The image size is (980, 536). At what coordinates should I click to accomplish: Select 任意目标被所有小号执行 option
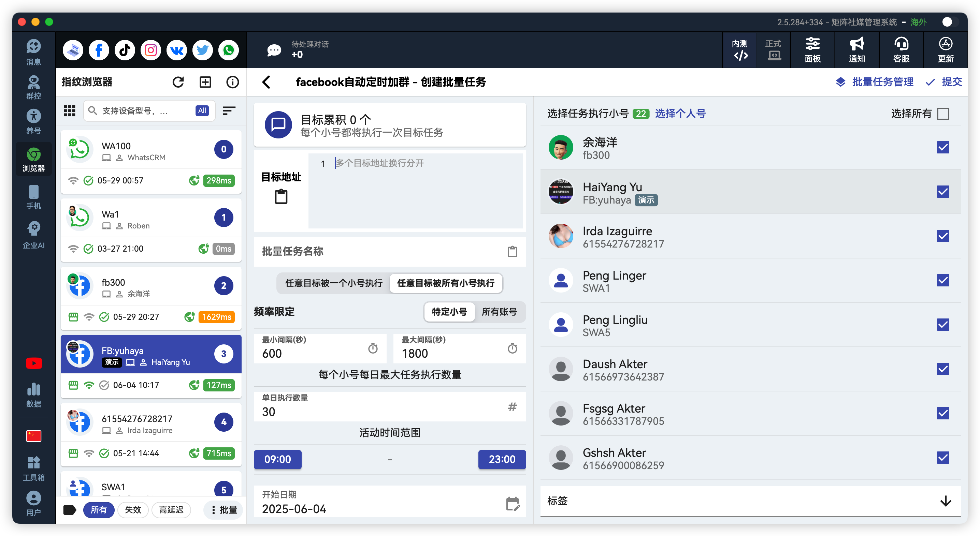[x=446, y=283]
